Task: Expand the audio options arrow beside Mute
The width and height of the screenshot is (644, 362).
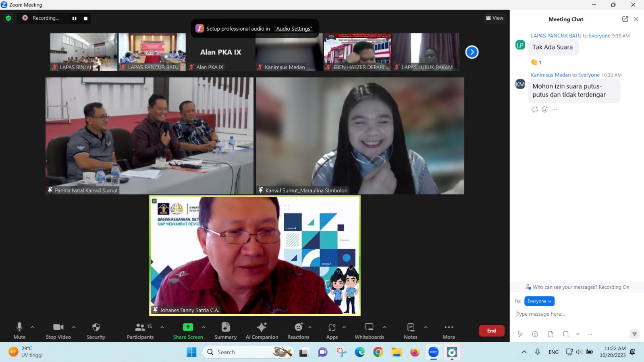Action: tap(33, 327)
